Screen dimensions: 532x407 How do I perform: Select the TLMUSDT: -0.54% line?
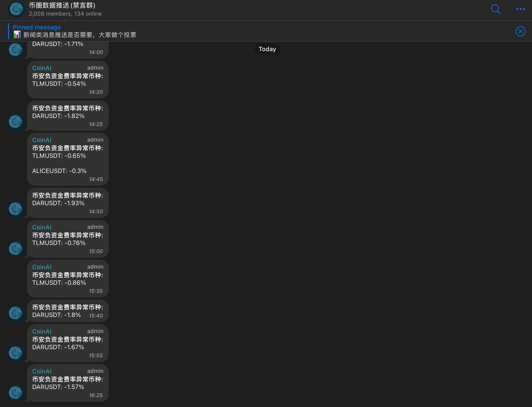(59, 83)
